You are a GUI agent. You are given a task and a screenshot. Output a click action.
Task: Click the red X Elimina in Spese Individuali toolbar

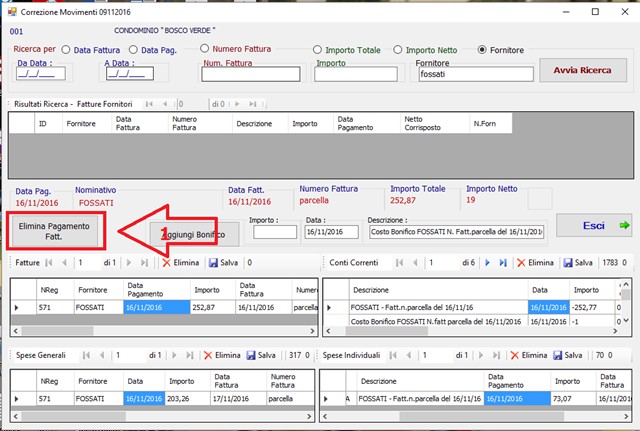529,355
